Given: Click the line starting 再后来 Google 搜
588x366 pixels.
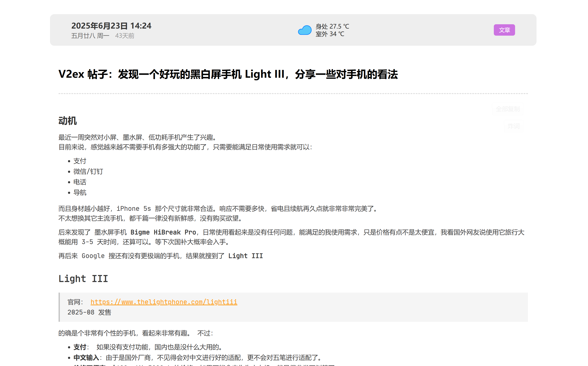Looking at the screenshot, I should click(x=161, y=256).
